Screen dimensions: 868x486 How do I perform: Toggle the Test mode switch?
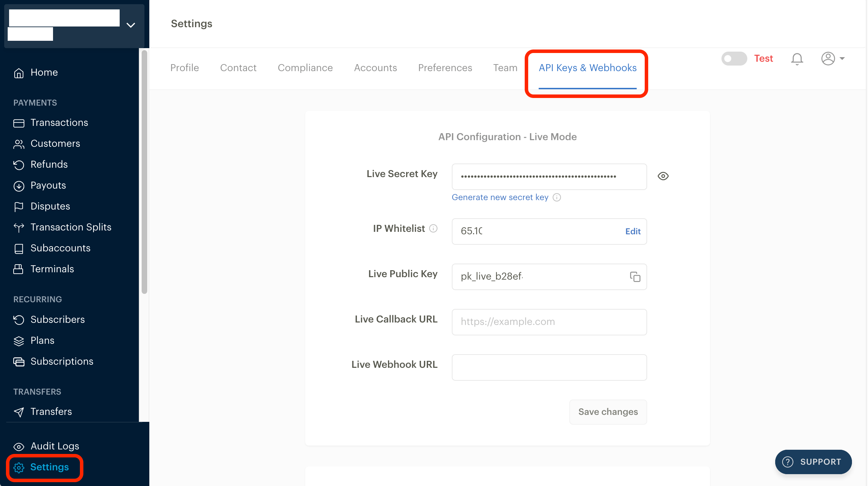click(x=734, y=59)
